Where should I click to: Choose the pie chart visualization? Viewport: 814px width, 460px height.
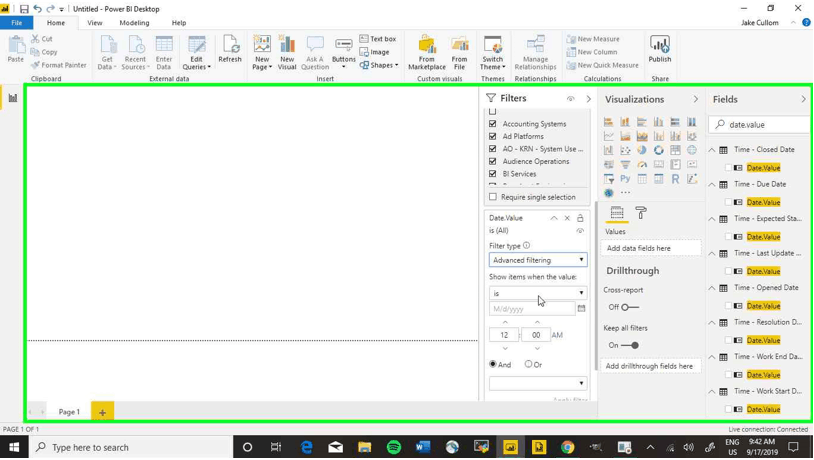pos(642,150)
